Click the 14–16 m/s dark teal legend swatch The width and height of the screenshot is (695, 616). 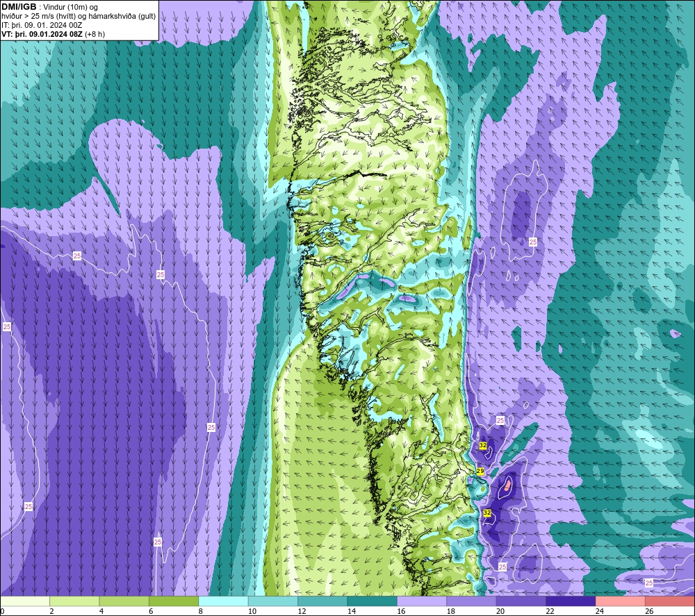(x=373, y=601)
